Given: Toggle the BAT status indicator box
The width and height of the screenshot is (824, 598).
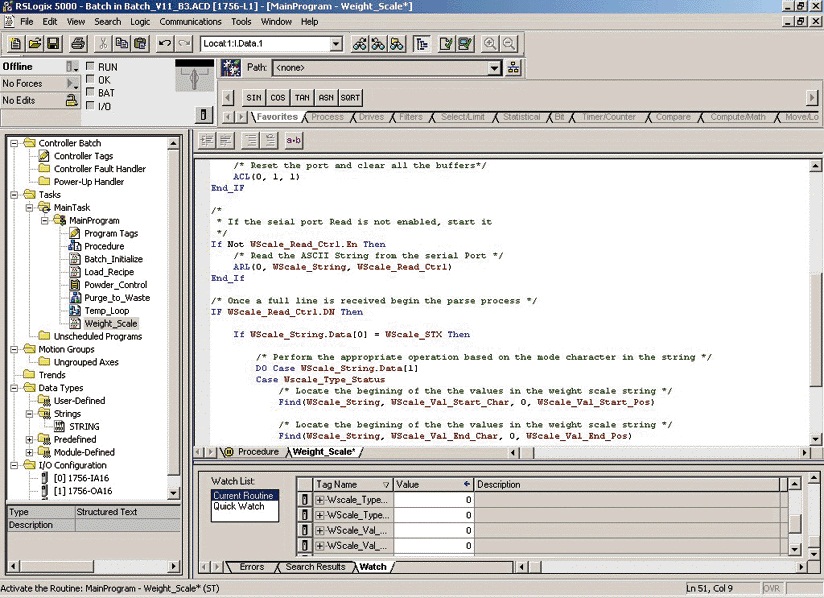Looking at the screenshot, I should [91, 93].
